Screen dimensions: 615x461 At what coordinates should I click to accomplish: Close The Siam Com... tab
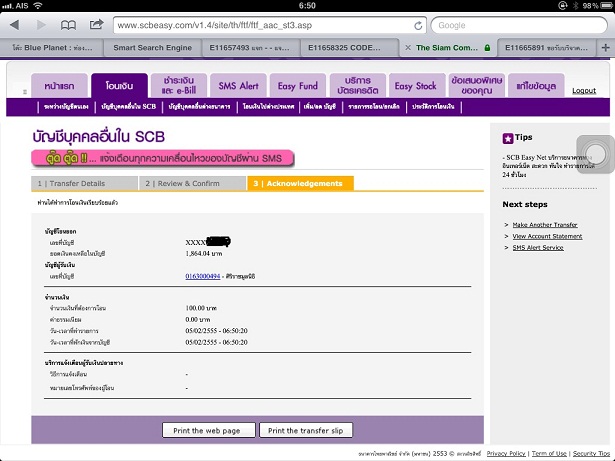coord(408,48)
